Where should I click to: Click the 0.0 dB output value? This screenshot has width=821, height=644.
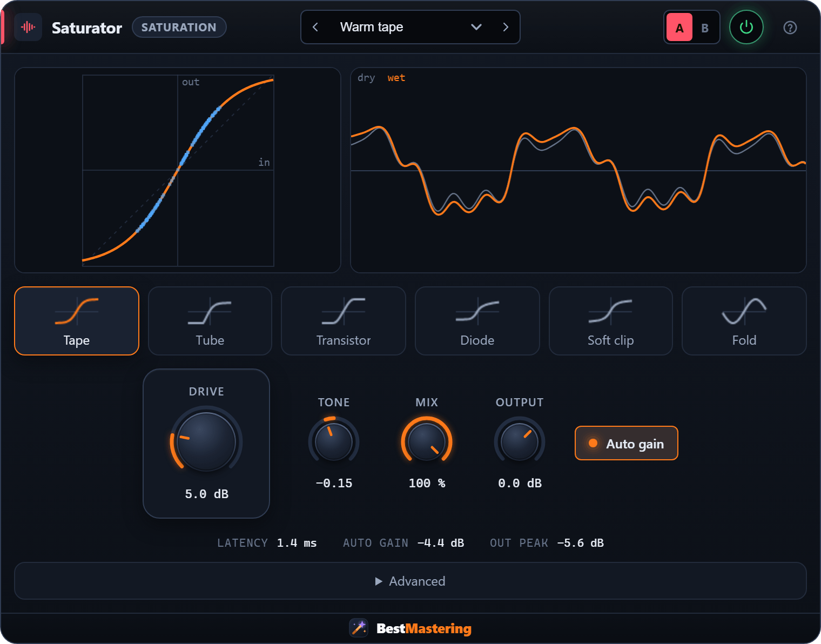(520, 483)
